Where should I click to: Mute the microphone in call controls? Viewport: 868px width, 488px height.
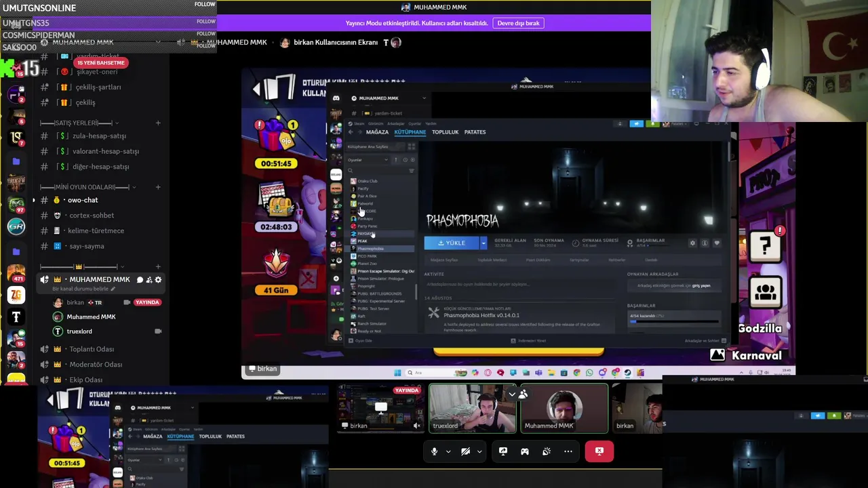(434, 451)
